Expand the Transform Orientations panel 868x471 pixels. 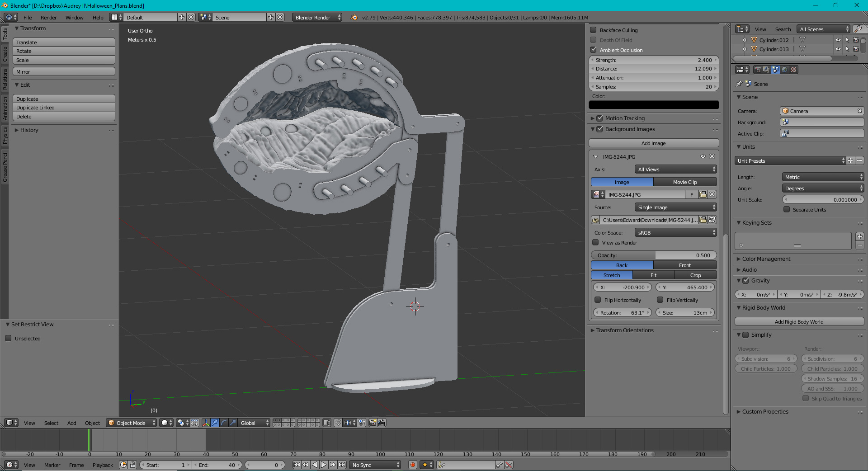coord(593,330)
